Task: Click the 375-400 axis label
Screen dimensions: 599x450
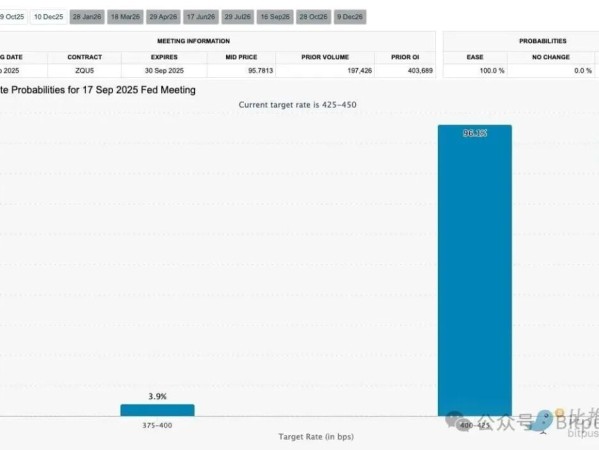Action: point(157,425)
